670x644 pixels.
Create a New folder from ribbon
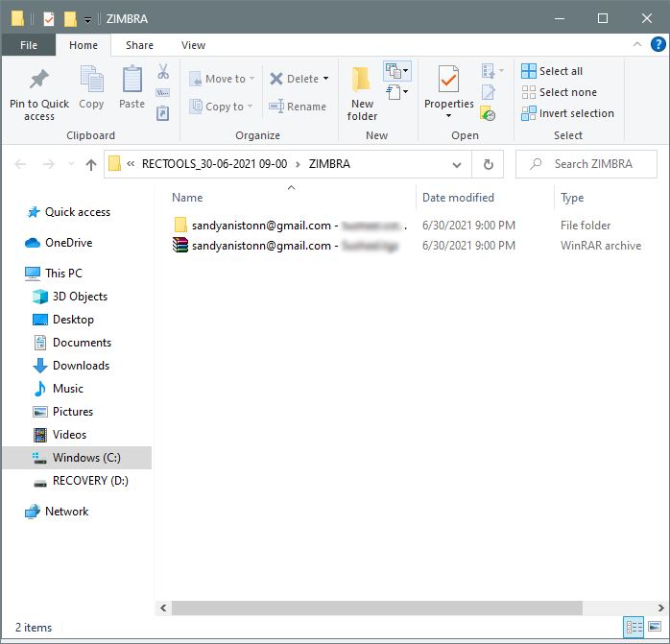tap(362, 94)
